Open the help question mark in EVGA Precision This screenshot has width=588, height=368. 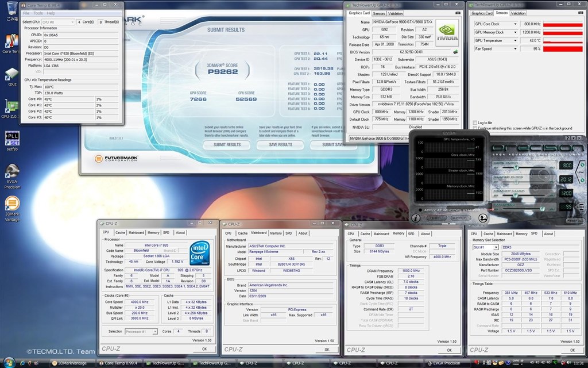(x=567, y=138)
